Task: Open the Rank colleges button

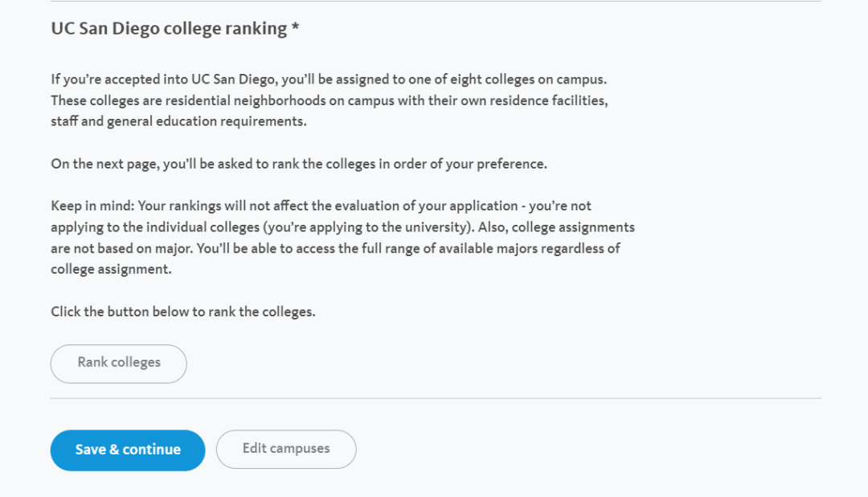Action: pos(118,364)
